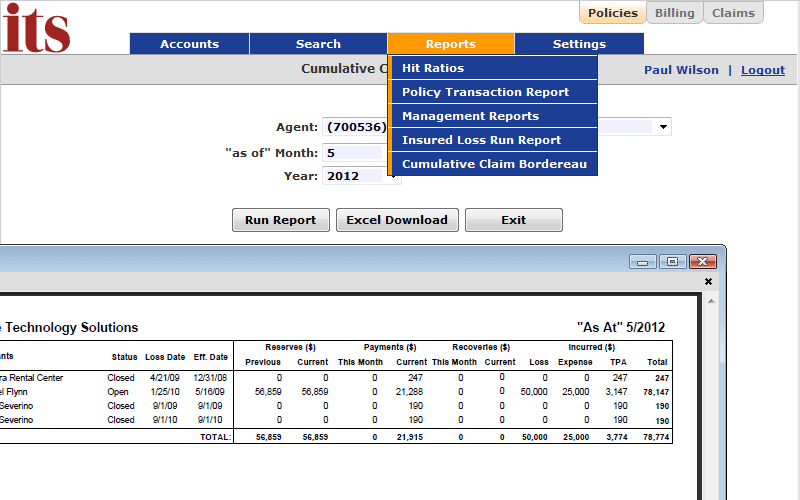Screen dimensions: 800x500
Task: Click the "As At" 5/2012 heading
Action: coord(621,327)
